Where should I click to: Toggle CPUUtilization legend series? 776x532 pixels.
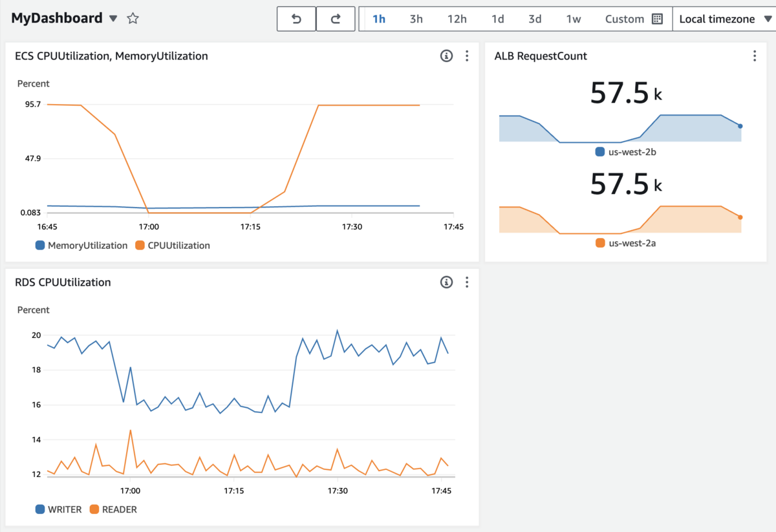[173, 246]
